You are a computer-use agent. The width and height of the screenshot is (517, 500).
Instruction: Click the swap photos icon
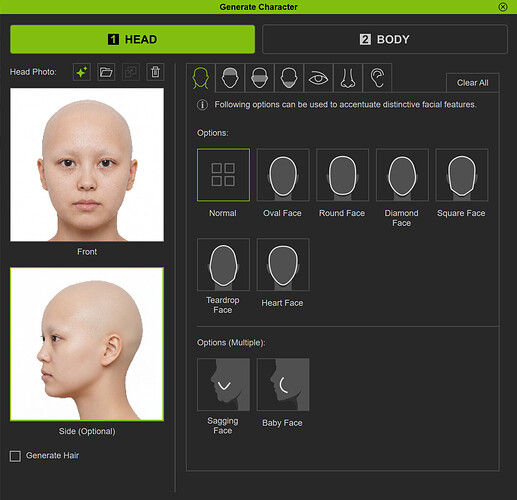point(131,72)
